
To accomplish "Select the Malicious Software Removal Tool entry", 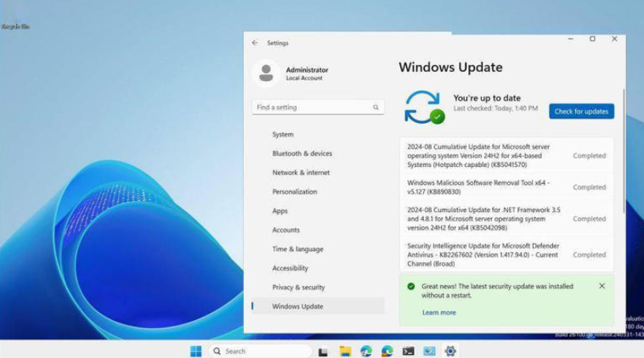I will pyautogui.click(x=507, y=187).
